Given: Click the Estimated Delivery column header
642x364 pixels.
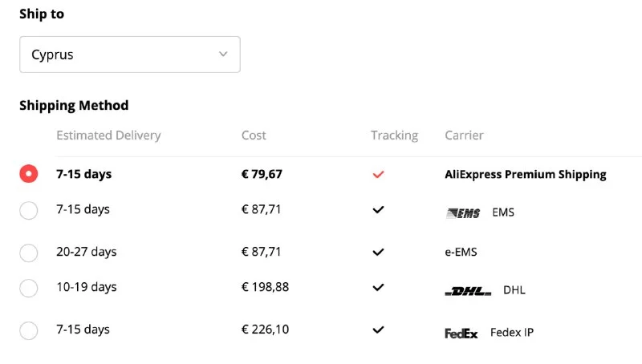Looking at the screenshot, I should click(108, 135).
